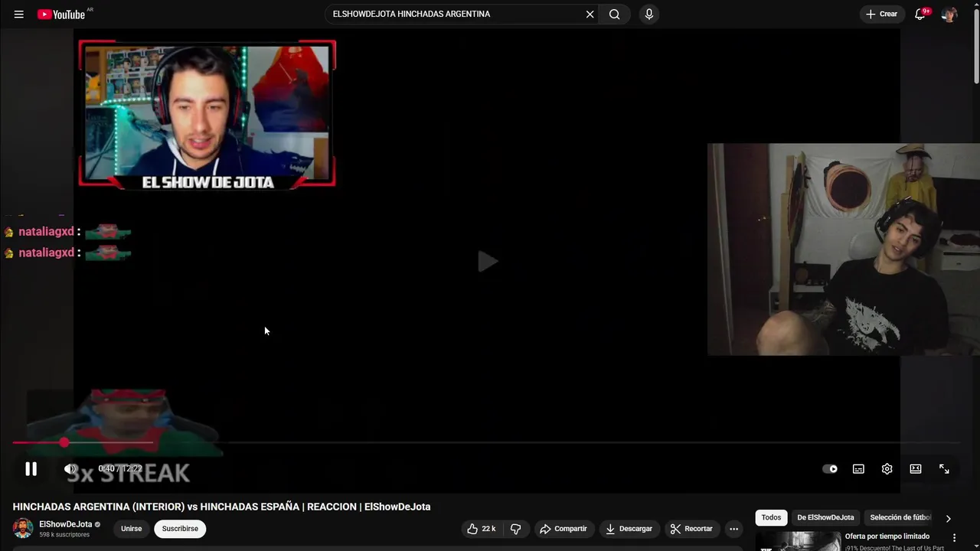Click the search magnifier button
This screenshot has width=980, height=551.
click(615, 14)
